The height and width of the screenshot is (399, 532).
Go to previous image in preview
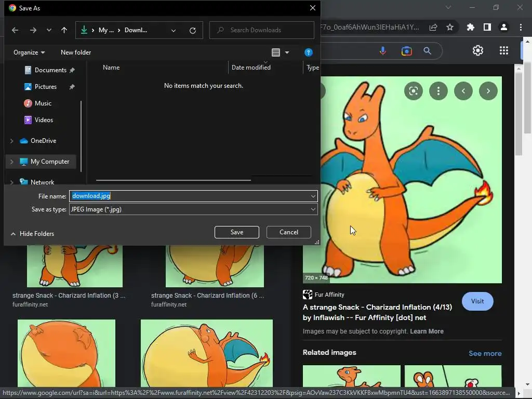463,91
